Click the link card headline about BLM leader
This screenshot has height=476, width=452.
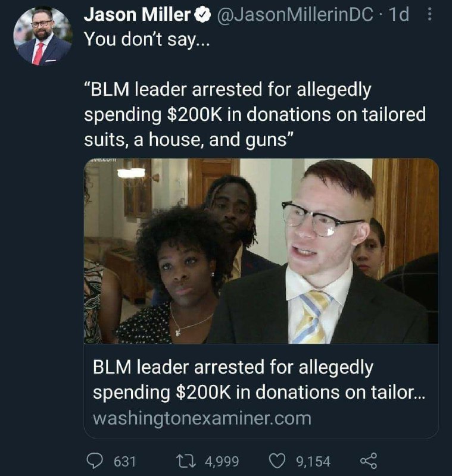pyautogui.click(x=259, y=380)
